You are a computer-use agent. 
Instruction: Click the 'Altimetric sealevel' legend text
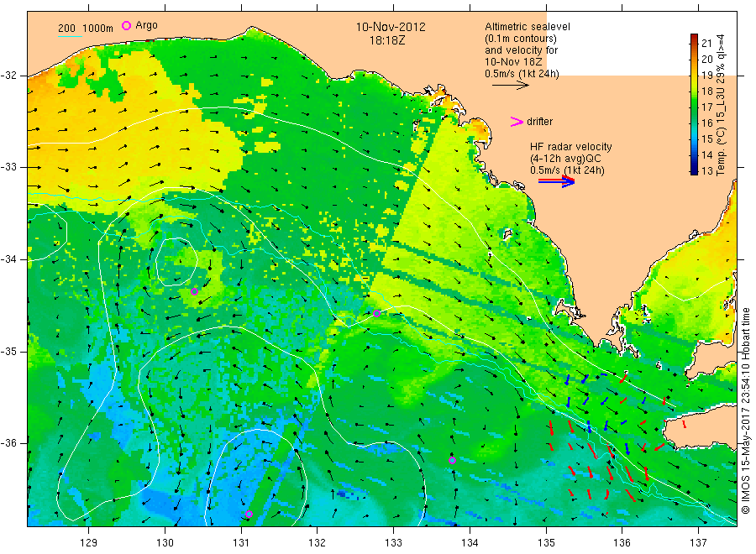pyautogui.click(x=528, y=27)
